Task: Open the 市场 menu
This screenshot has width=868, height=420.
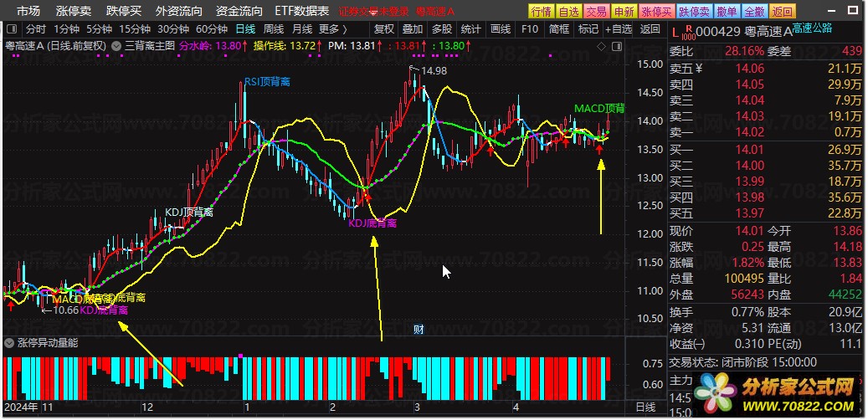Action: point(28,11)
